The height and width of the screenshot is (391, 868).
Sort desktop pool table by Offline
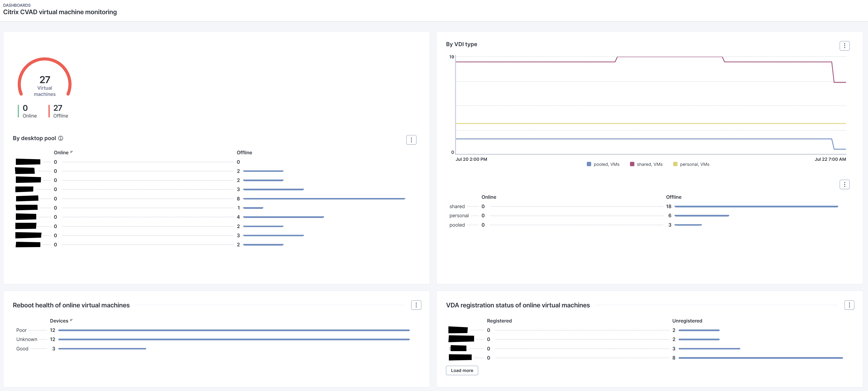[x=244, y=153]
